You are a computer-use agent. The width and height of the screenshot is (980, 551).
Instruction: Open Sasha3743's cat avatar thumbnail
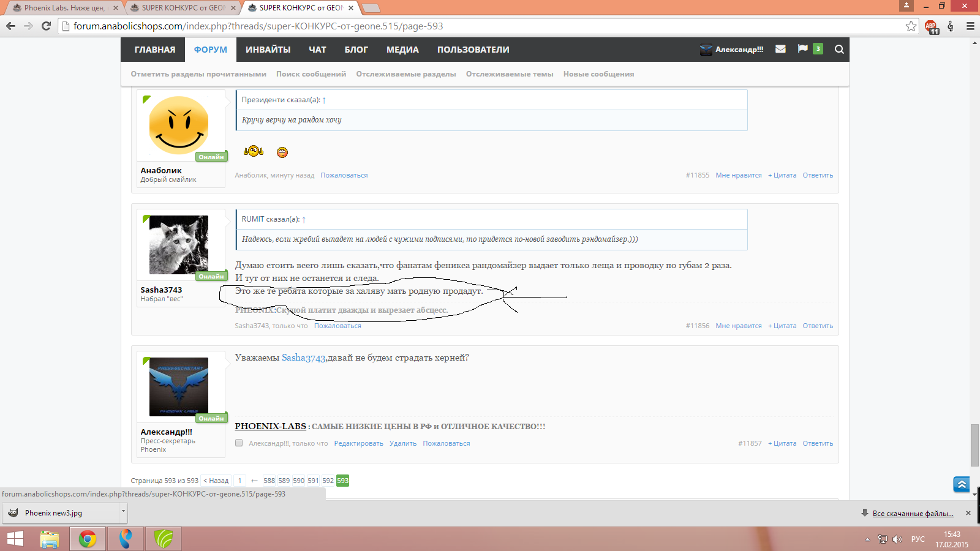click(x=179, y=245)
